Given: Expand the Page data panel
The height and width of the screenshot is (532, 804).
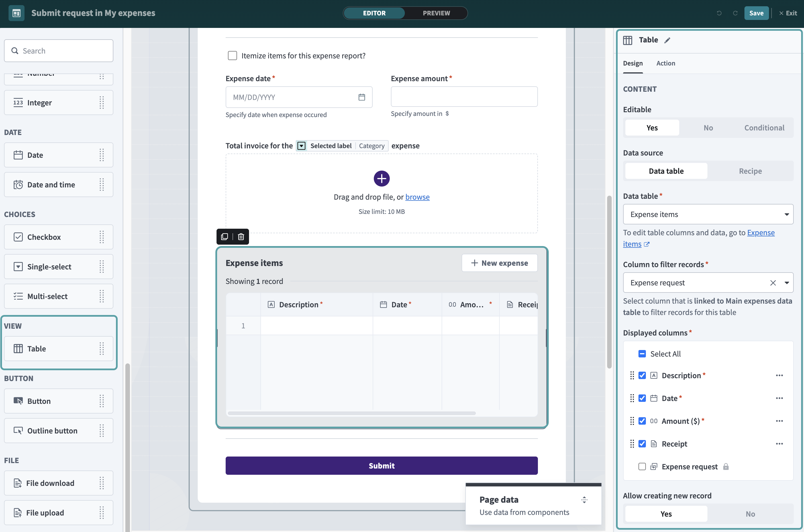Looking at the screenshot, I should (584, 500).
